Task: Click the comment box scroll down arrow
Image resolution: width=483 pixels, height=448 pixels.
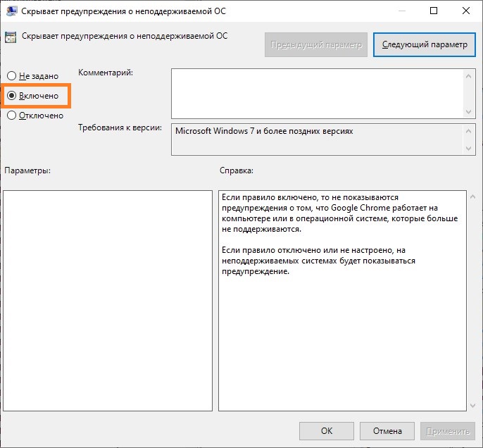Action: 468,111
